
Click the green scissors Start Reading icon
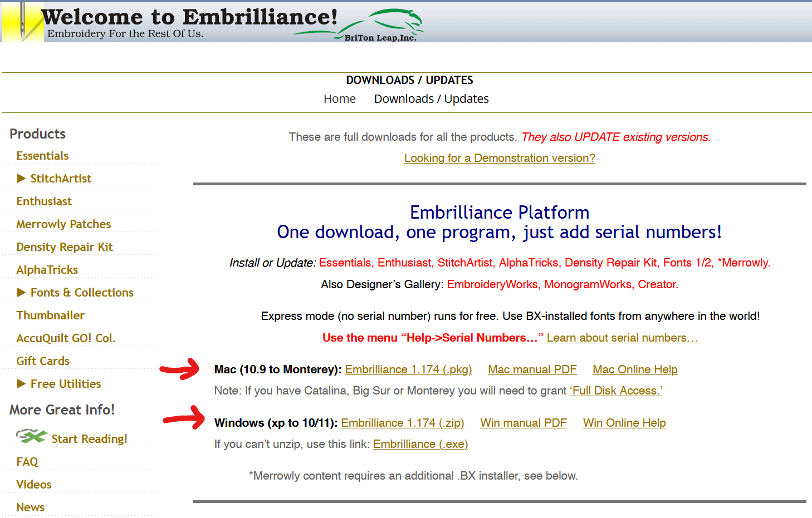pos(31,436)
